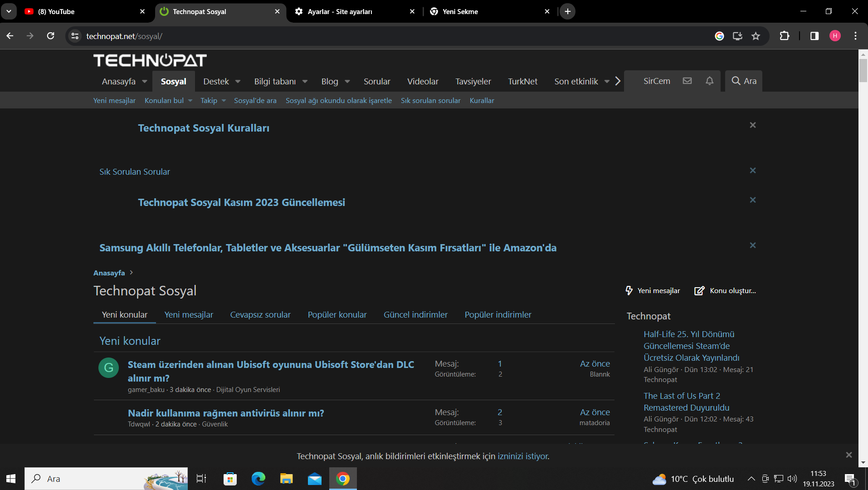Image resolution: width=868 pixels, height=490 pixels.
Task: Select the Yeni mesajlar tab
Action: coord(189,314)
